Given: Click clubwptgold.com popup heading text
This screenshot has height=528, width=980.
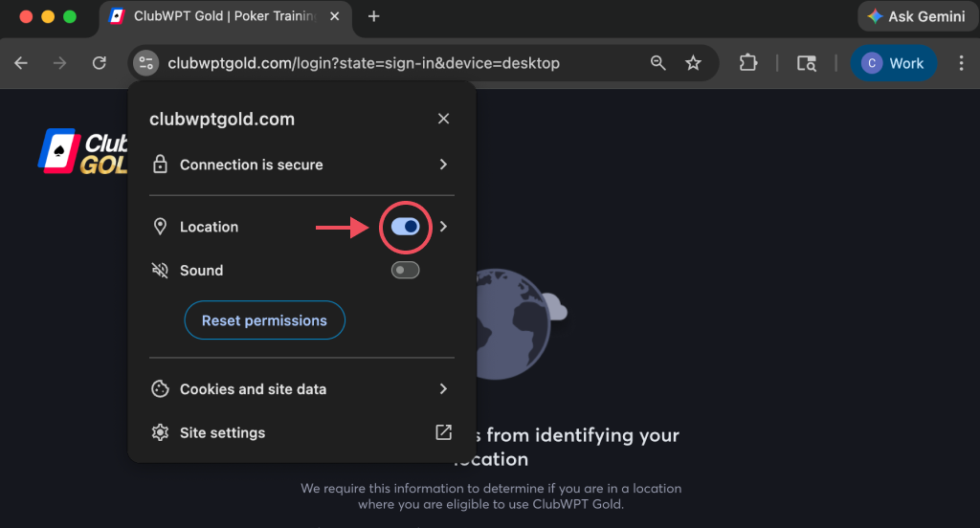Looking at the screenshot, I should [222, 120].
